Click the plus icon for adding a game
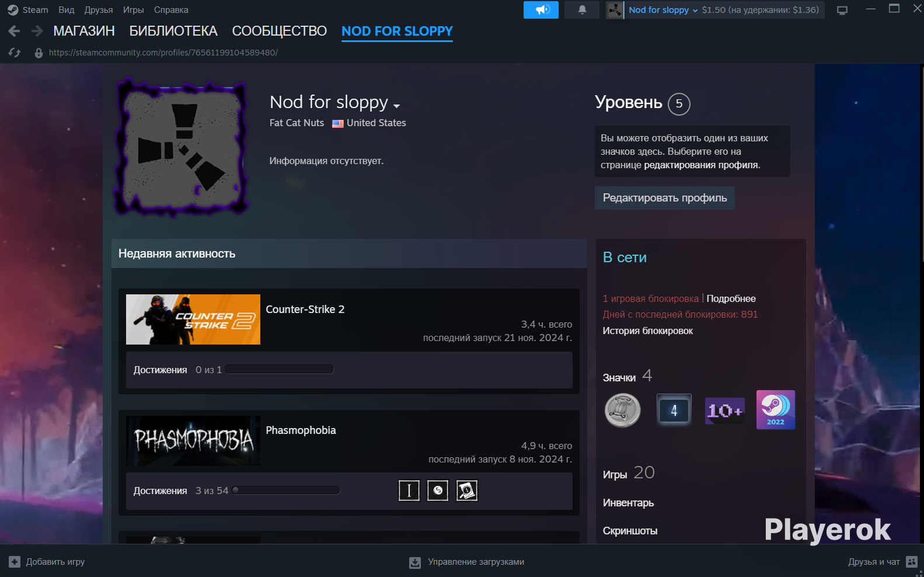Screen dimensions: 924x577 coord(15,562)
